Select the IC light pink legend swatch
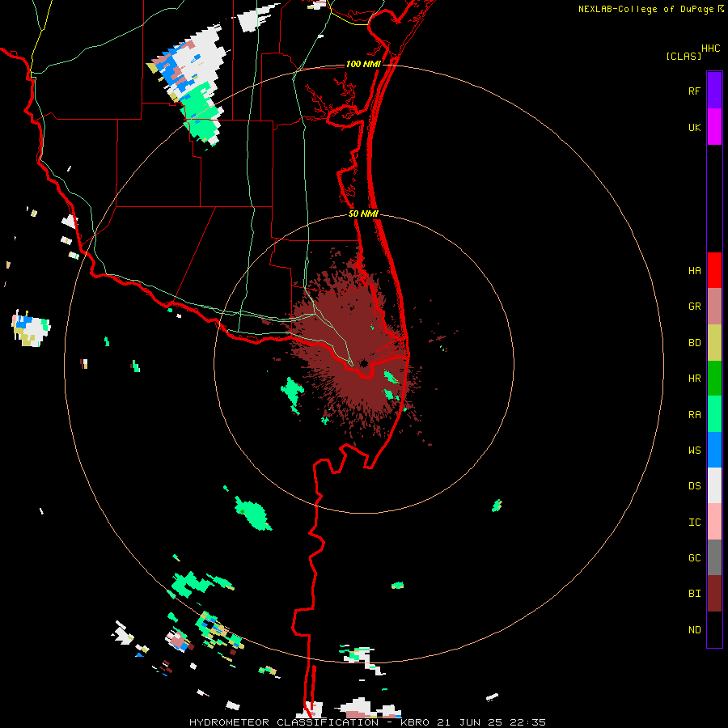728x728 pixels. pos(714,522)
